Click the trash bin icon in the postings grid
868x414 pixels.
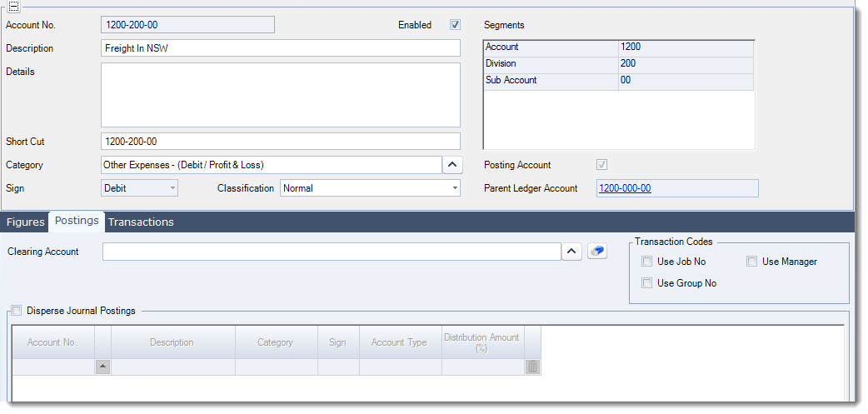coord(532,367)
